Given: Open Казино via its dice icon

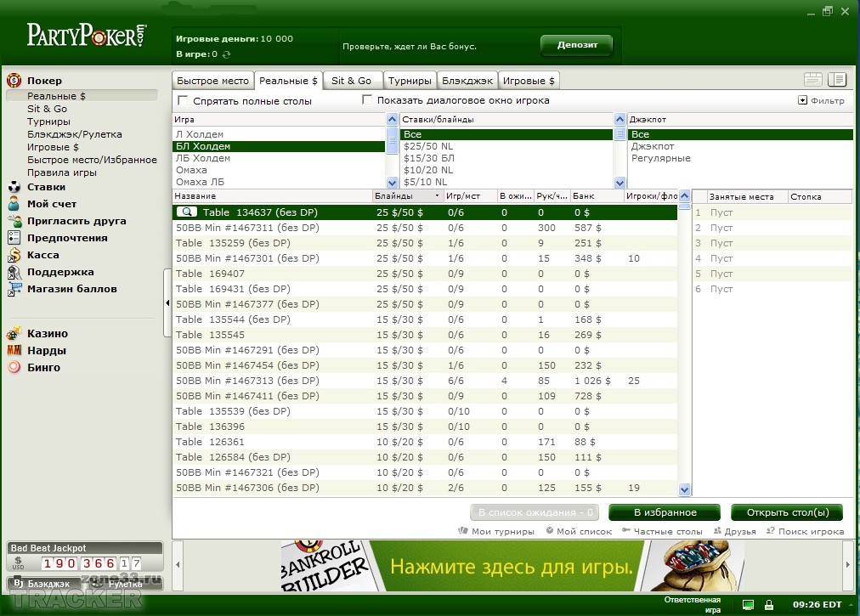Looking at the screenshot, I should pos(14,334).
